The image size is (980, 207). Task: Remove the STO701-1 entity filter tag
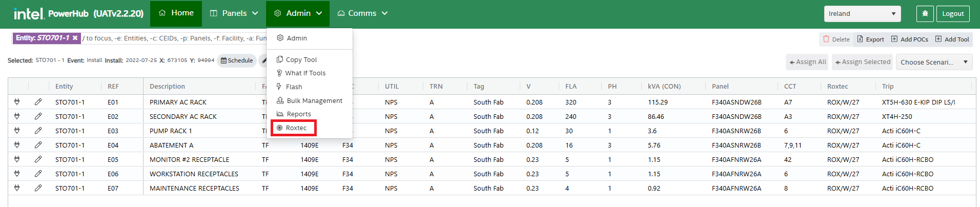pyautogui.click(x=75, y=38)
